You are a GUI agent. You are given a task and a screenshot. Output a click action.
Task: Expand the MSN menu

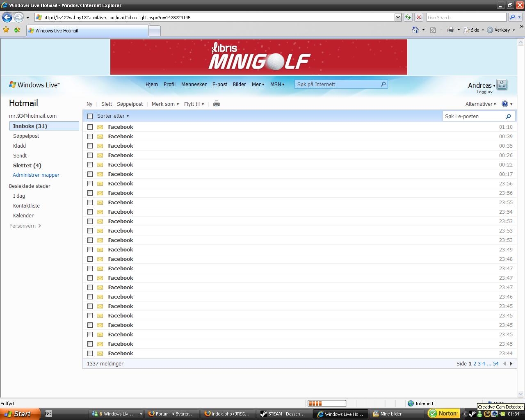click(277, 84)
